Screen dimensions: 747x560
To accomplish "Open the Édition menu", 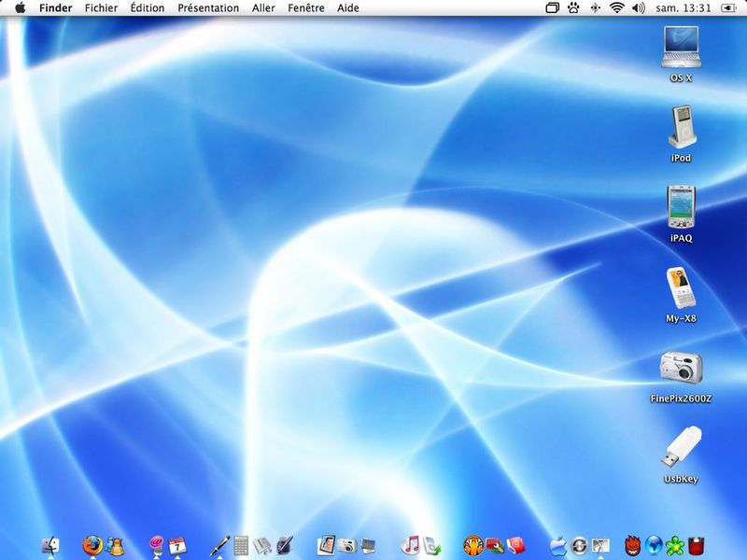I will point(148,8).
